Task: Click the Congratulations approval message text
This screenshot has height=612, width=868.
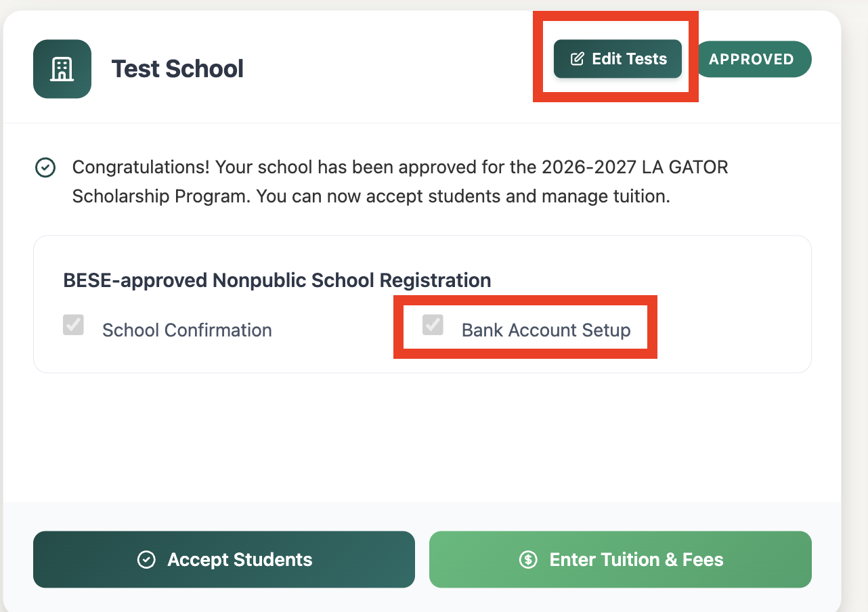Action: click(400, 182)
